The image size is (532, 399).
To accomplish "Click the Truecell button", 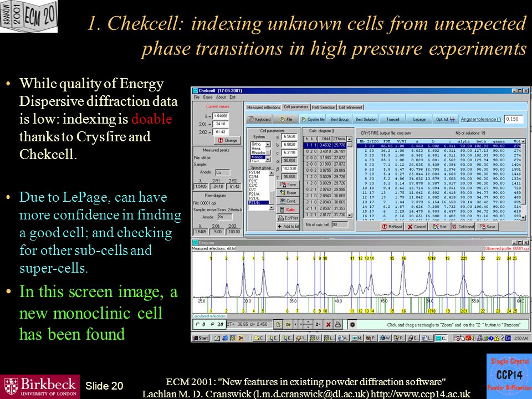I will click(x=392, y=120).
